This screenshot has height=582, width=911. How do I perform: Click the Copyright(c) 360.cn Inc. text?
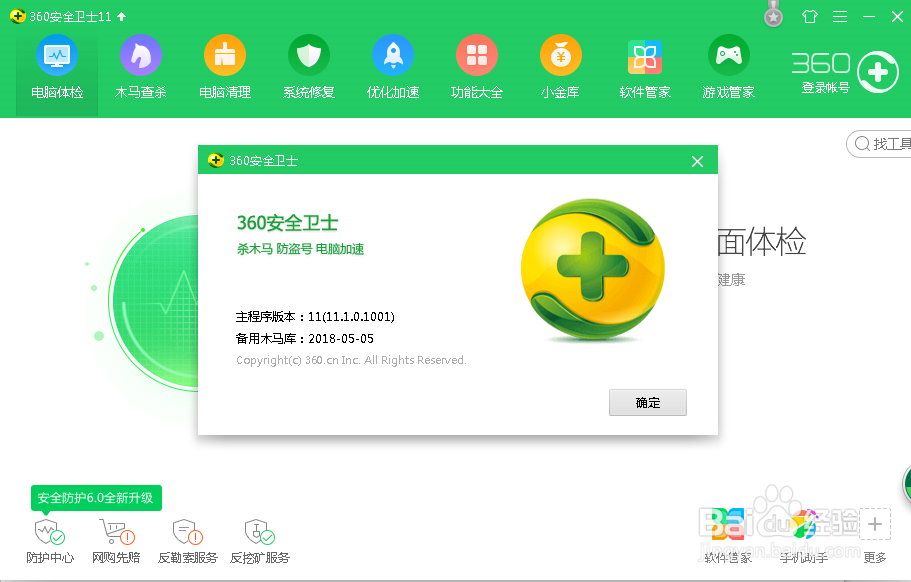point(351,360)
